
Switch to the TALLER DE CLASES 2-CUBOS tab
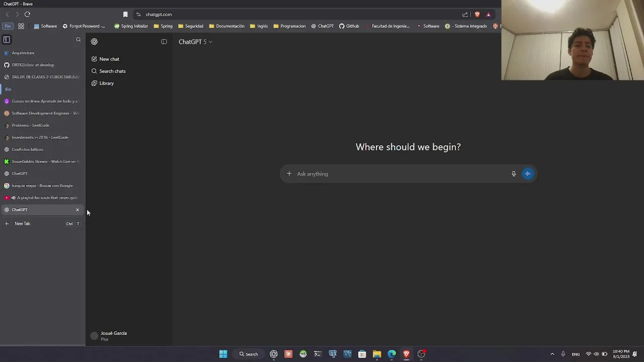click(42, 77)
